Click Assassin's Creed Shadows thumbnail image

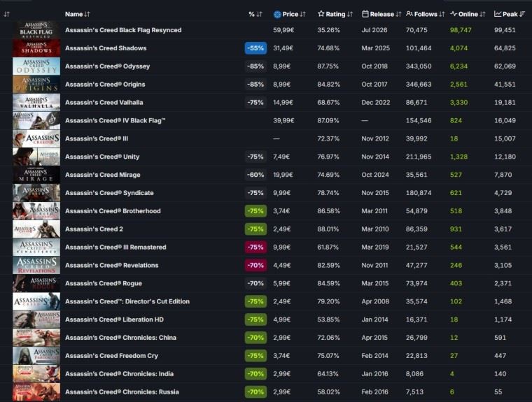point(36,48)
